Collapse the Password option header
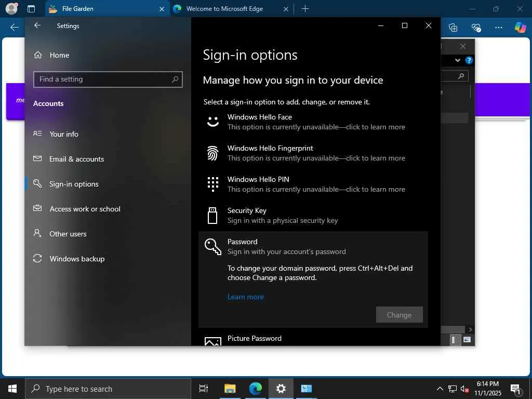The image size is (532, 399). tap(313, 247)
